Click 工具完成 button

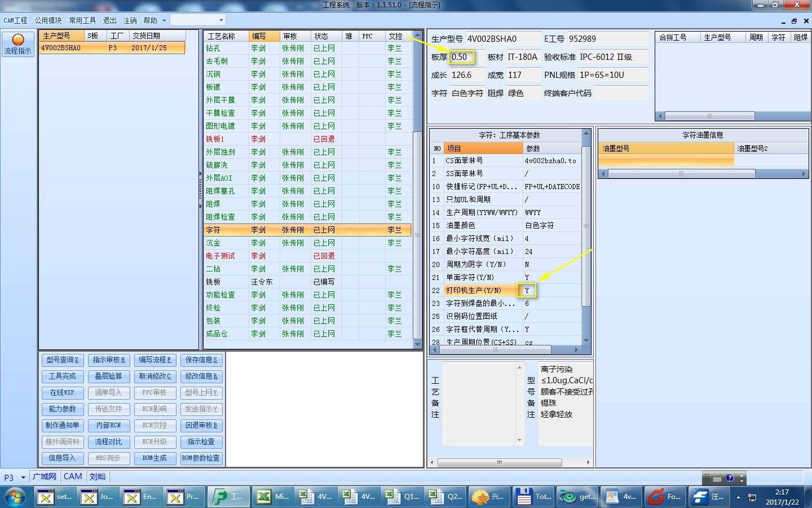pyautogui.click(x=62, y=376)
